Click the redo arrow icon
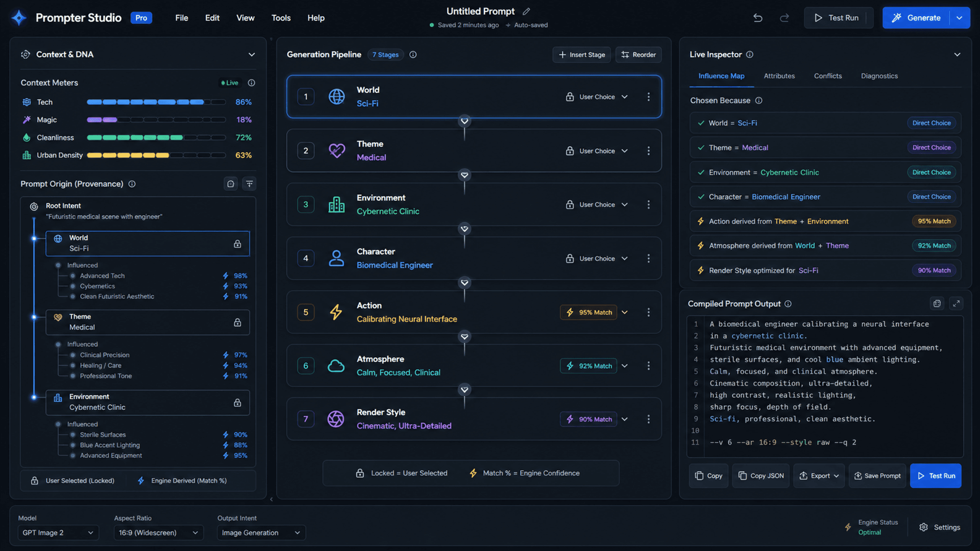 click(x=784, y=18)
